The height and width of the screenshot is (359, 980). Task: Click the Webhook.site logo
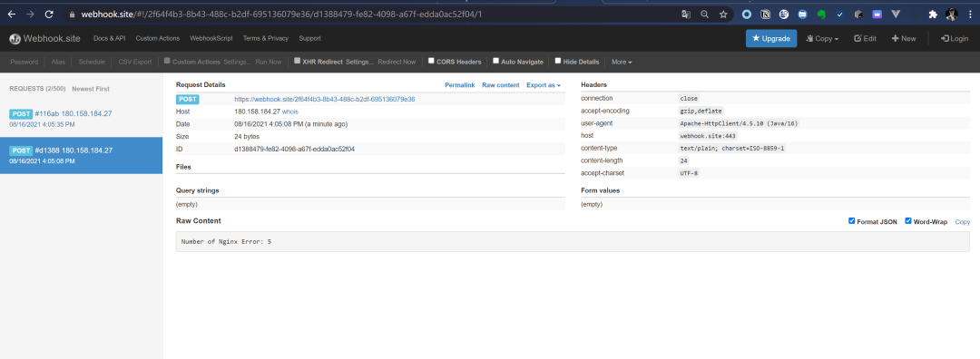[45, 38]
